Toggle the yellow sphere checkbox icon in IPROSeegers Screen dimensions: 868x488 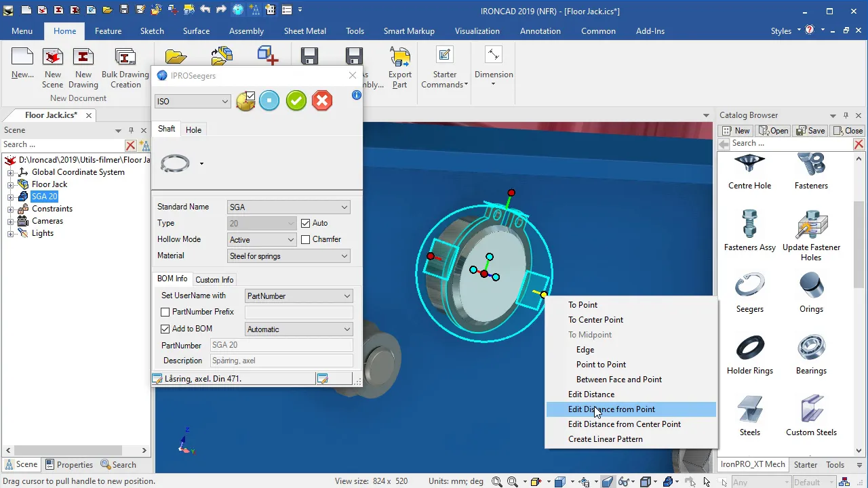245,101
